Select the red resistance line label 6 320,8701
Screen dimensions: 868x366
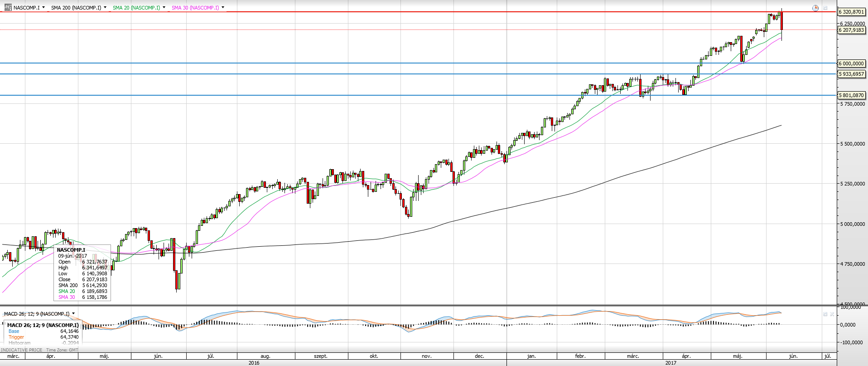tap(851, 12)
